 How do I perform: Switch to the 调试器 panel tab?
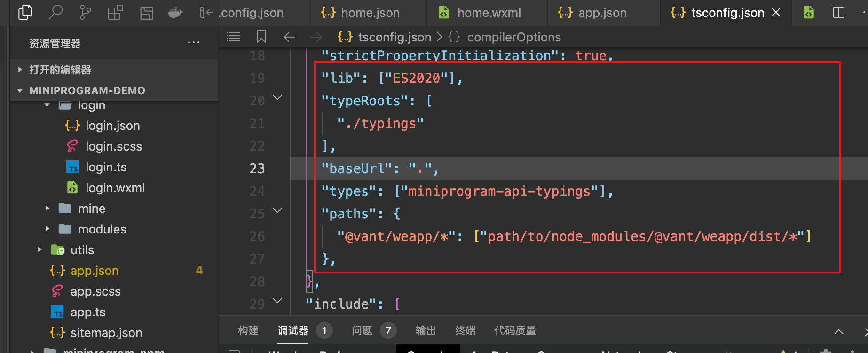(x=293, y=331)
